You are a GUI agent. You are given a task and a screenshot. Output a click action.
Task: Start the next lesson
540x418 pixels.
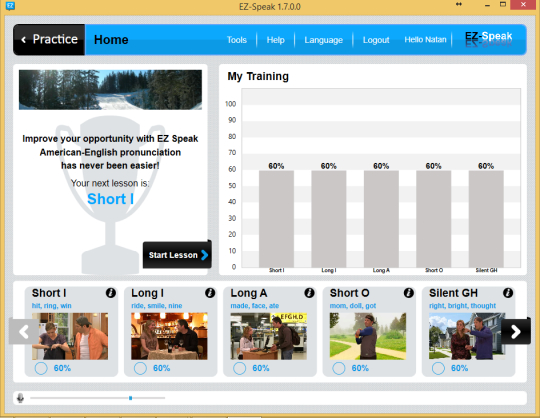177,255
